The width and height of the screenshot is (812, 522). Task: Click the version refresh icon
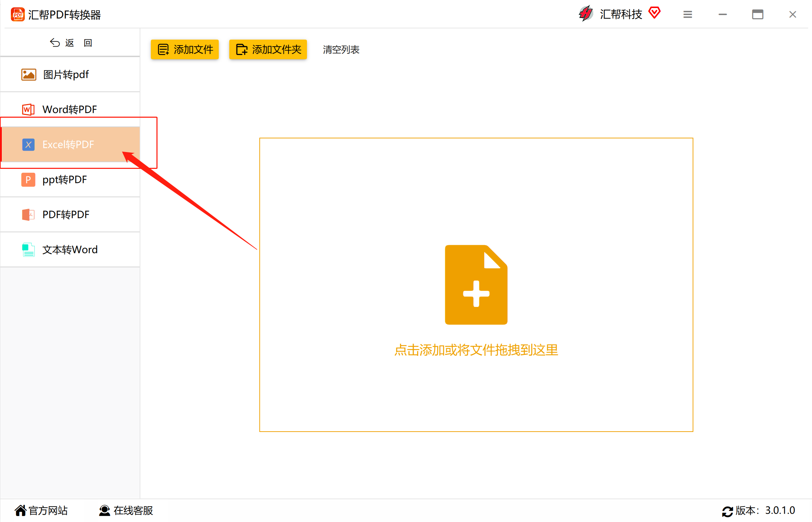pos(727,511)
